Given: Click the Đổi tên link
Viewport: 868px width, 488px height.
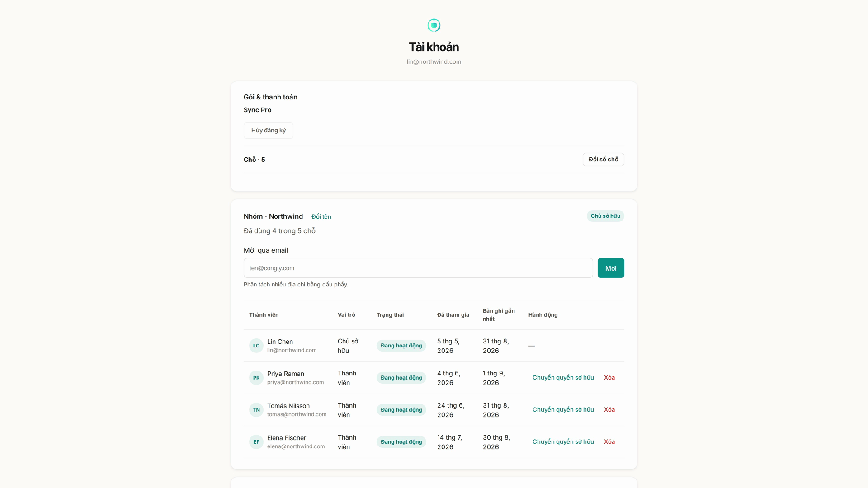Looking at the screenshot, I should pyautogui.click(x=321, y=217).
